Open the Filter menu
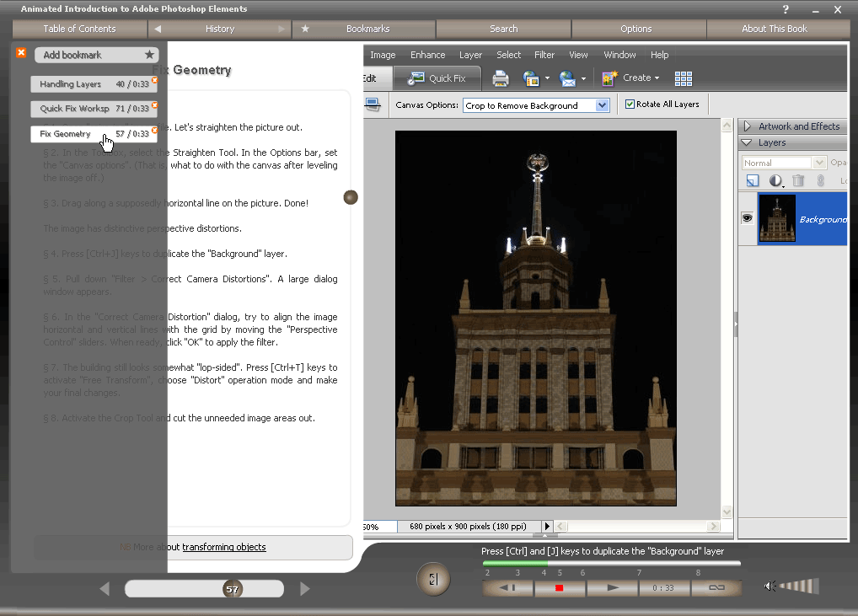This screenshot has height=616, width=858. 544,55
